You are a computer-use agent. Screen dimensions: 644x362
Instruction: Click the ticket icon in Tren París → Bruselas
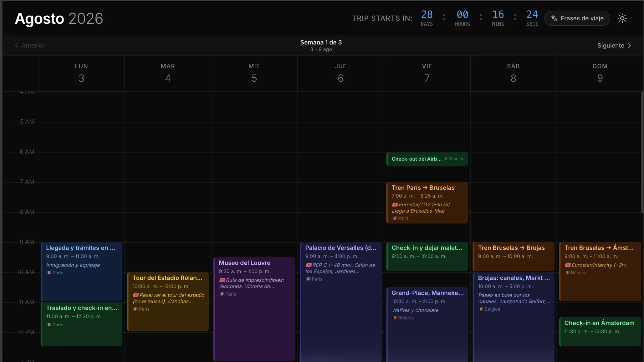395,205
